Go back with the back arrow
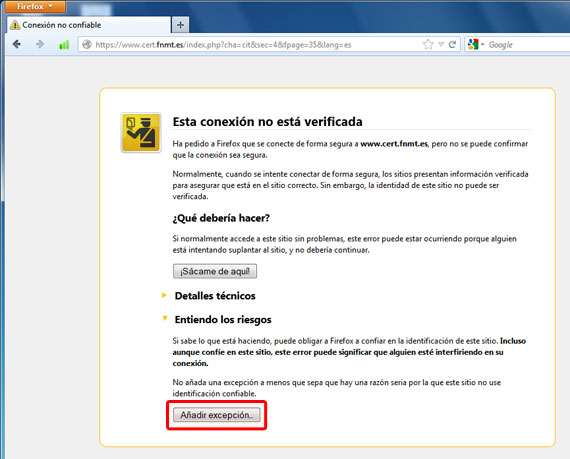This screenshot has width=570, height=459. tap(16, 44)
